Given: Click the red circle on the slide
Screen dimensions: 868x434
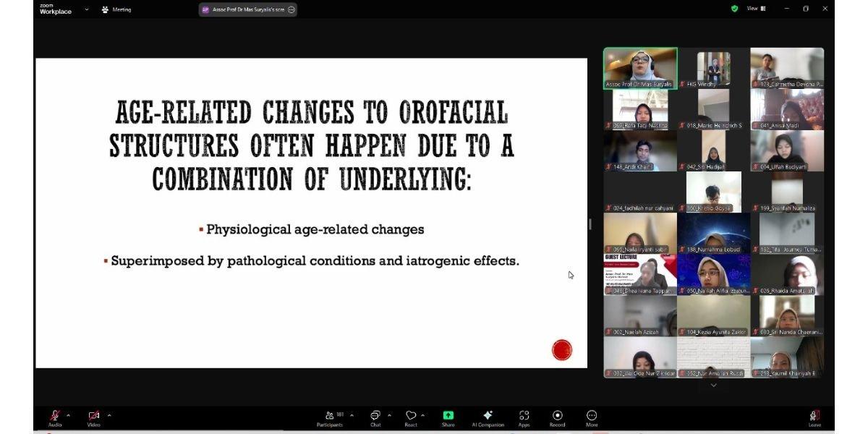Looking at the screenshot, I should point(562,350).
